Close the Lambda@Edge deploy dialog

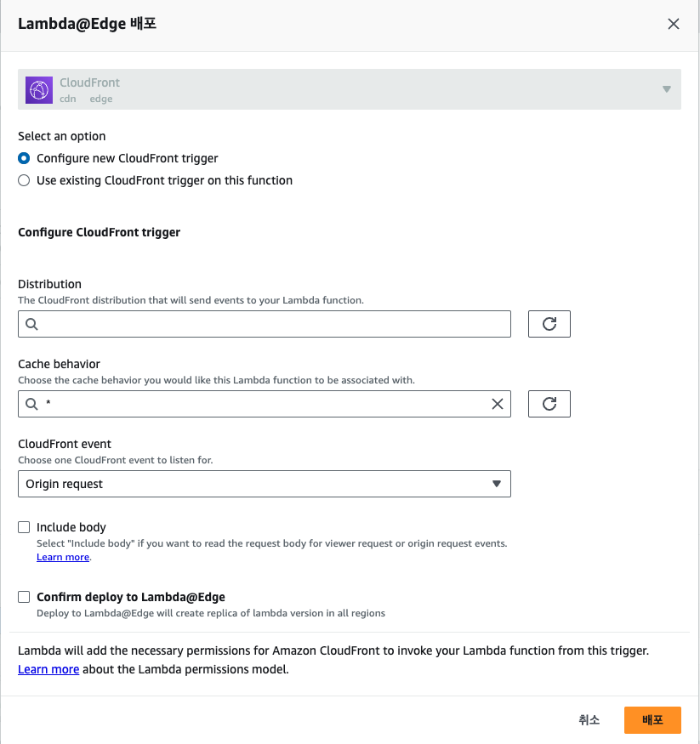674,24
